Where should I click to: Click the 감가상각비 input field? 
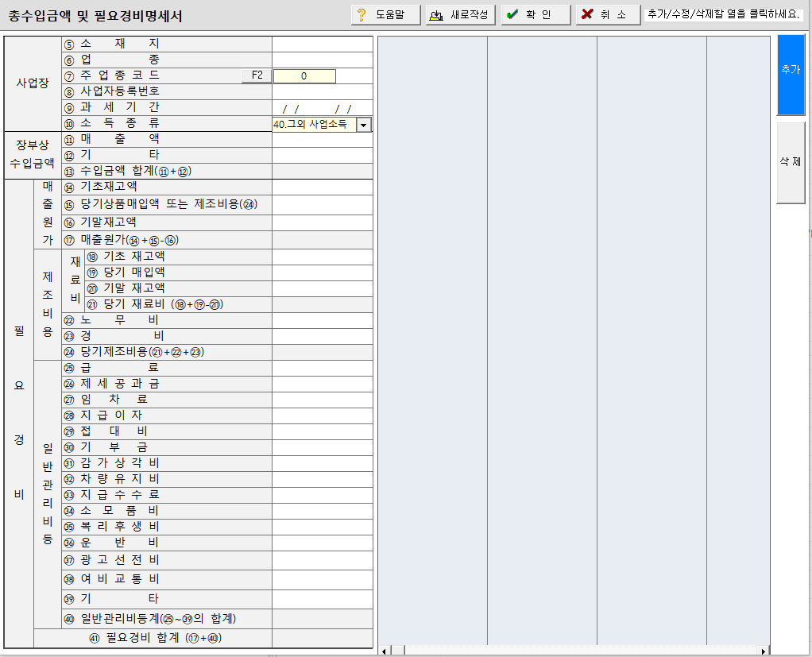tap(322, 463)
